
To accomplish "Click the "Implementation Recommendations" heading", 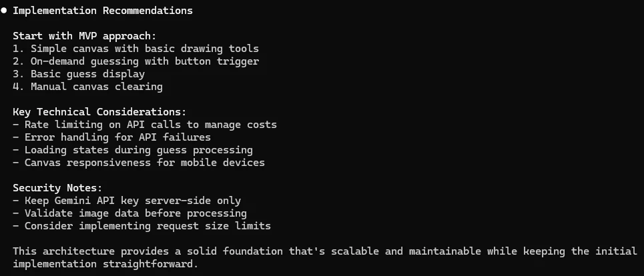I will click(x=102, y=11).
